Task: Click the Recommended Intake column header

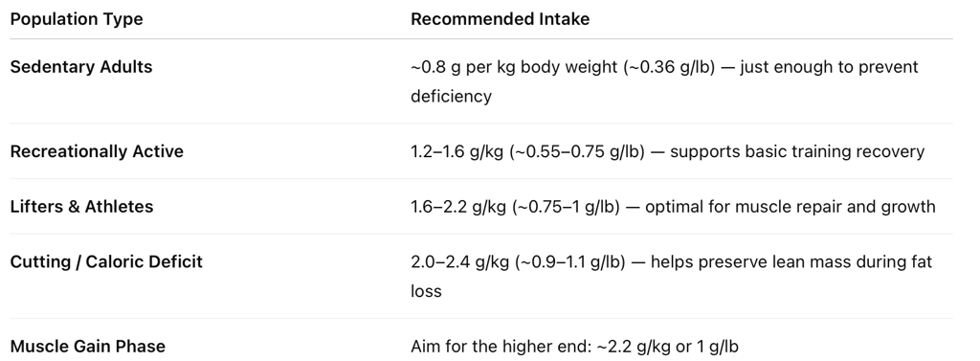Action: [500, 19]
